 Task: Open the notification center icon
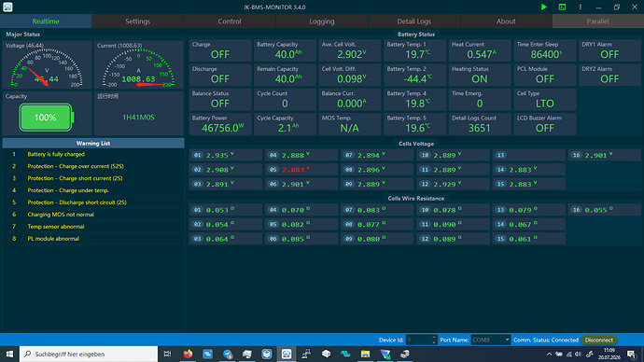[x=632, y=355]
